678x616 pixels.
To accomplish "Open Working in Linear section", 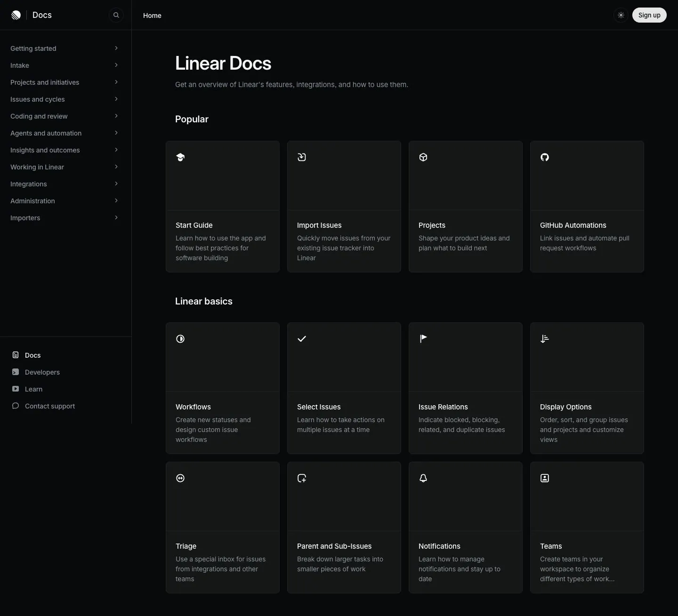I will click(x=65, y=167).
